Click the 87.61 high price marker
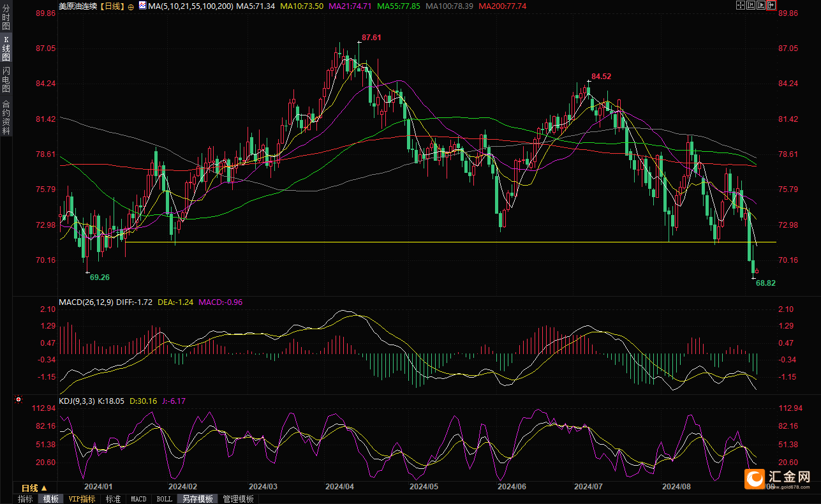Viewport: 821px width, 504px height. [x=371, y=38]
